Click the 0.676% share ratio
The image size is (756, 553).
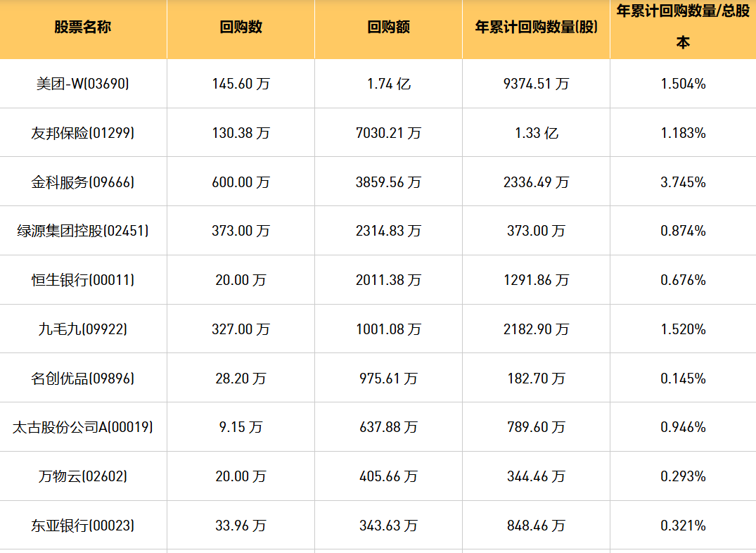(683, 280)
